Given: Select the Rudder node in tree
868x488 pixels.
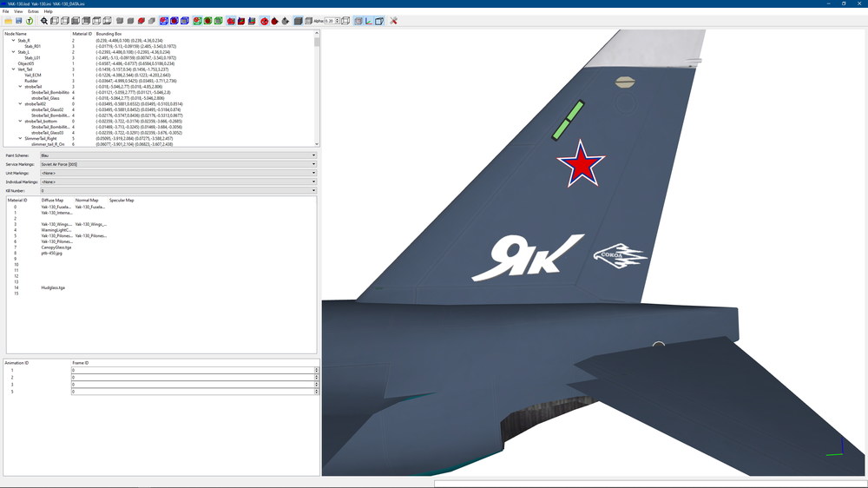Looking at the screenshot, I should click(31, 81).
